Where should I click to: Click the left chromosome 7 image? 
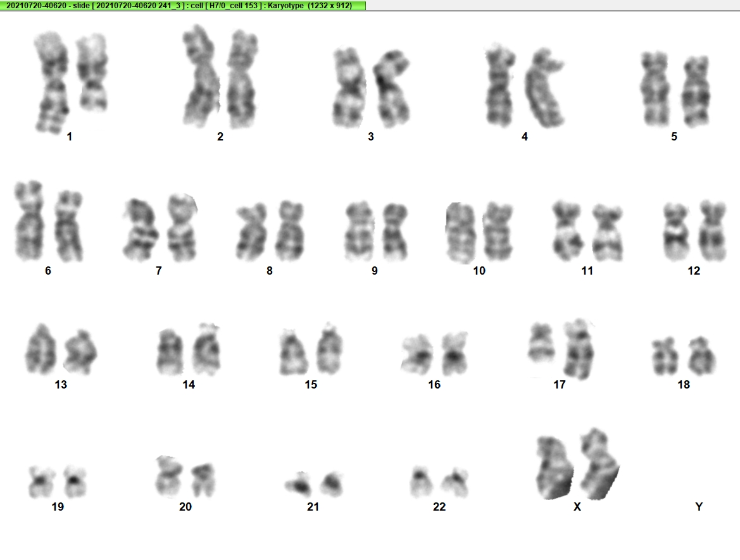141,230
